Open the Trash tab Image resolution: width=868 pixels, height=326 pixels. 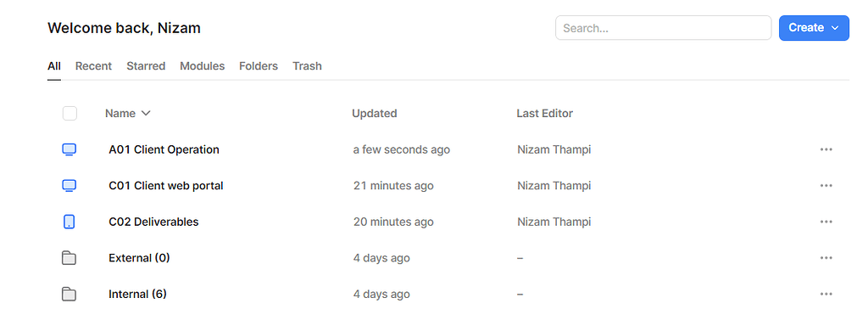[307, 66]
